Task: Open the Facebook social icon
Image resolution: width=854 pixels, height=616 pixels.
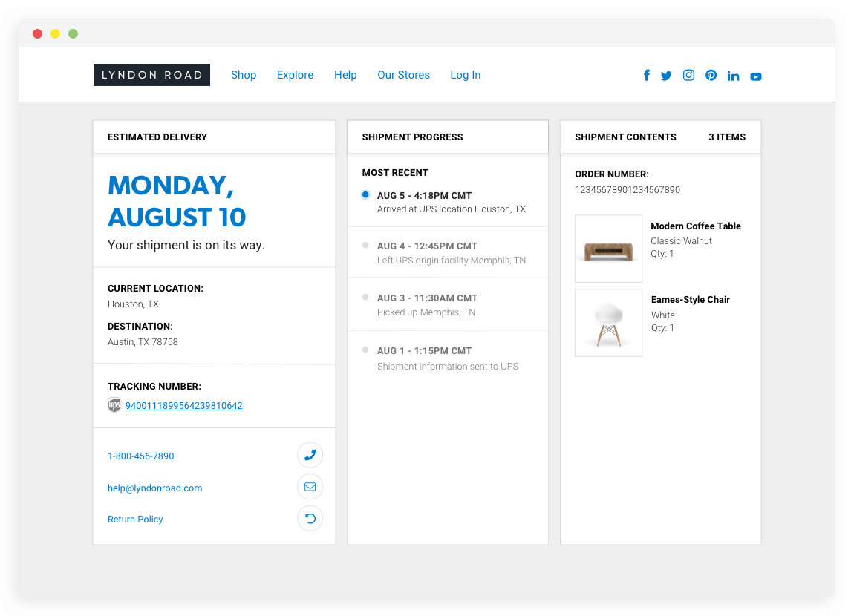Action: click(647, 75)
